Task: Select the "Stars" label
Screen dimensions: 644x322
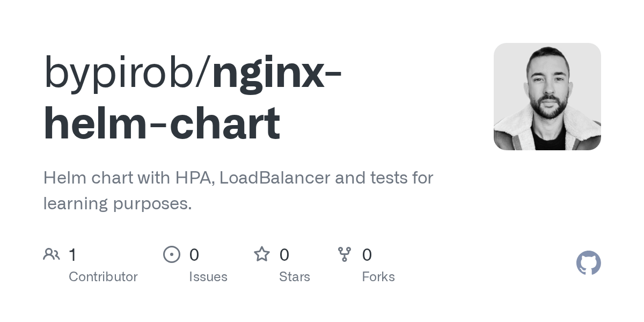Action: click(295, 277)
